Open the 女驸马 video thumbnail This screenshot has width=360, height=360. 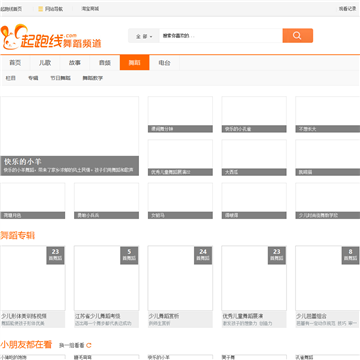point(180,201)
